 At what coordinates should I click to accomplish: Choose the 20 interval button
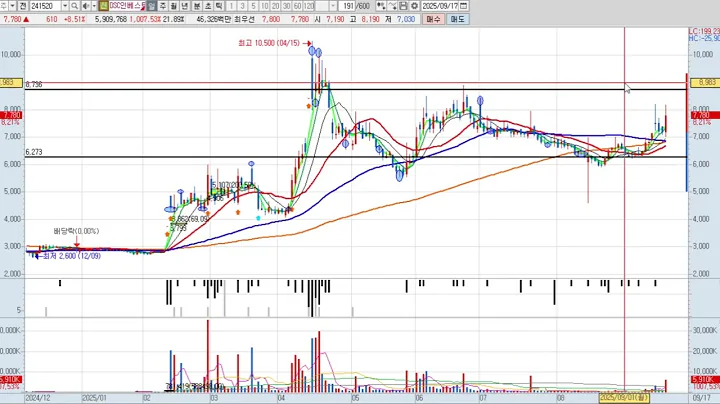(276, 6)
